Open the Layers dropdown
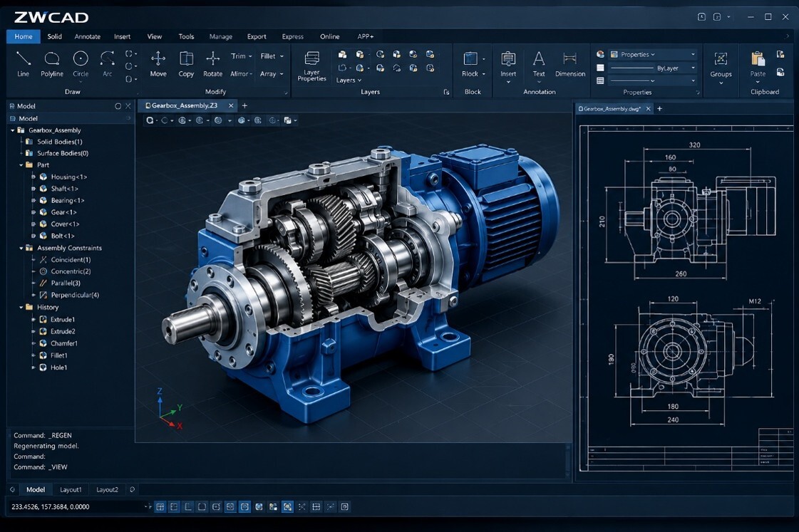 coord(349,80)
